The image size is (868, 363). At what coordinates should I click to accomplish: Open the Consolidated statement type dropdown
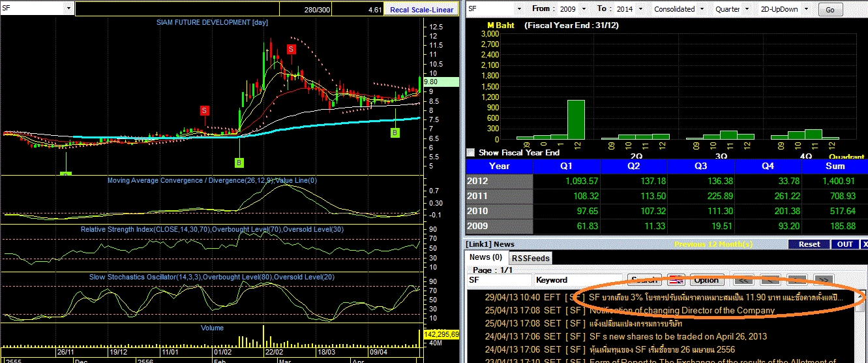coord(702,9)
